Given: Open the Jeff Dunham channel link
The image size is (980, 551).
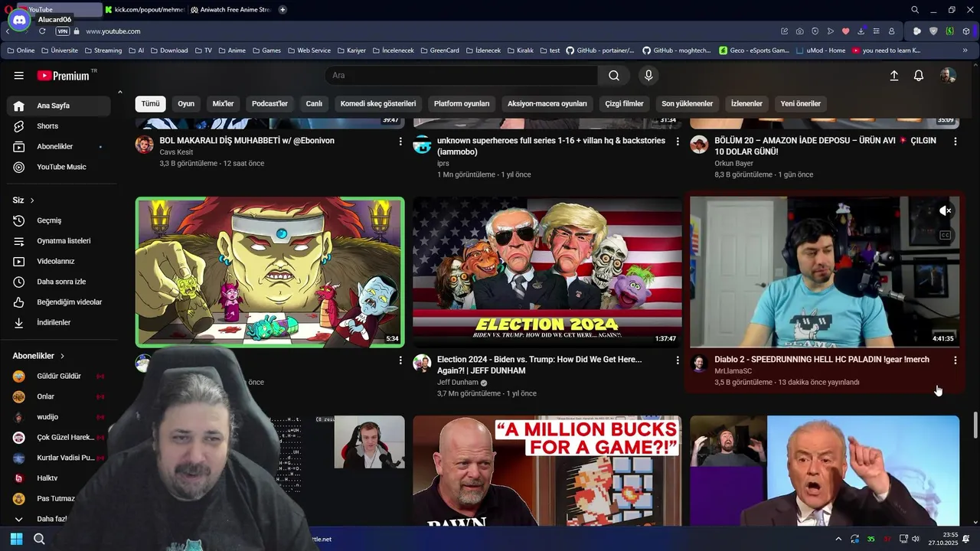Looking at the screenshot, I should pos(457,383).
